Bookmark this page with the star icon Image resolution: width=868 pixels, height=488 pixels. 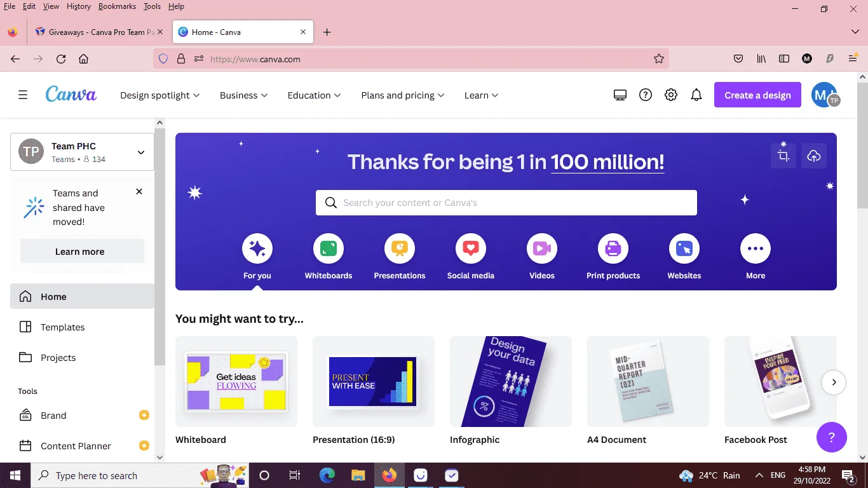[659, 59]
